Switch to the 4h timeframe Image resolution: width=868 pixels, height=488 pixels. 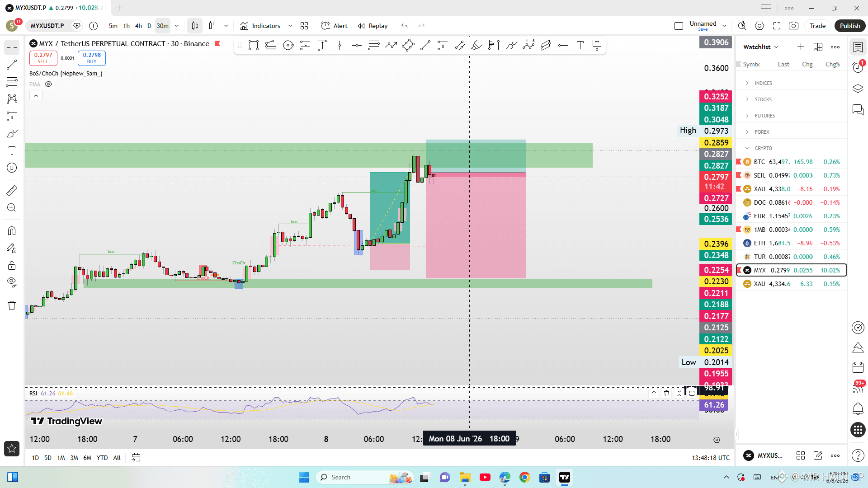pyautogui.click(x=138, y=26)
